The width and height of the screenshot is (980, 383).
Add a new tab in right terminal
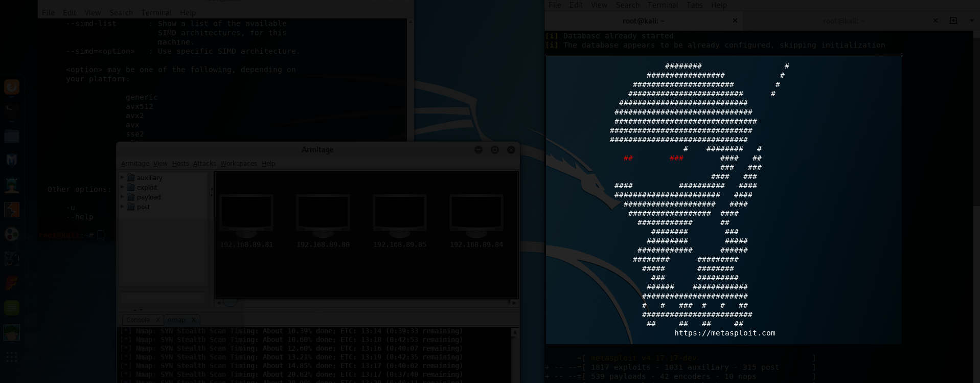pyautogui.click(x=953, y=20)
